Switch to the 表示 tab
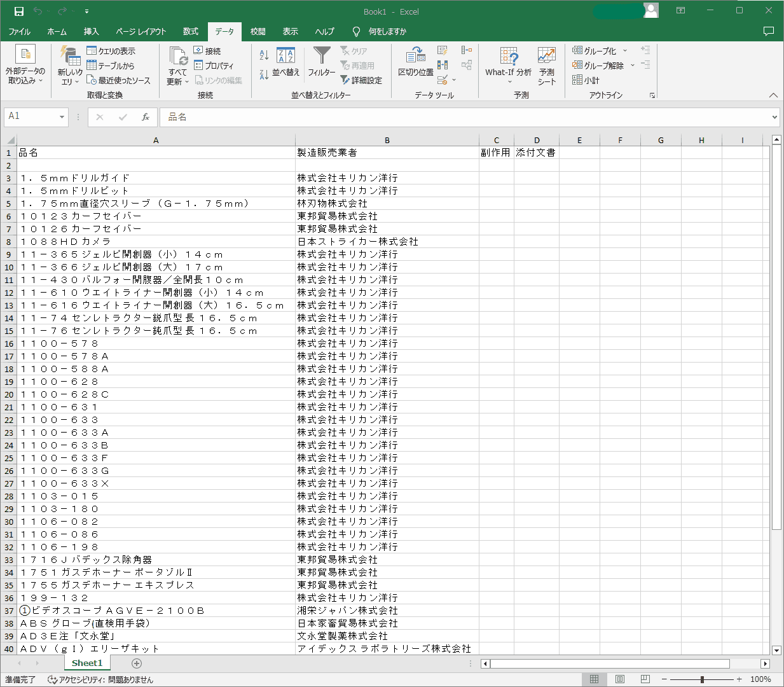 coord(291,31)
